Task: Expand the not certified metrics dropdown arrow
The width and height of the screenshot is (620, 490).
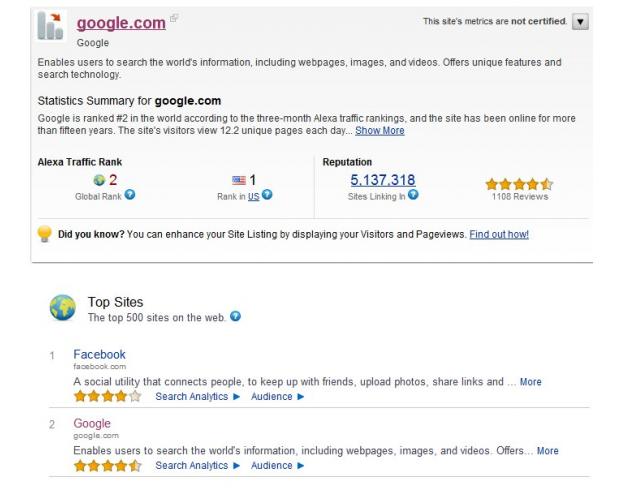Action: (580, 21)
